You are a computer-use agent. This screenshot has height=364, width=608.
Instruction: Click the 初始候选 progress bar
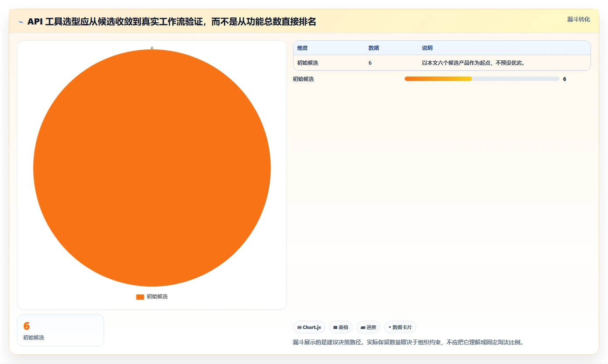(x=482, y=79)
